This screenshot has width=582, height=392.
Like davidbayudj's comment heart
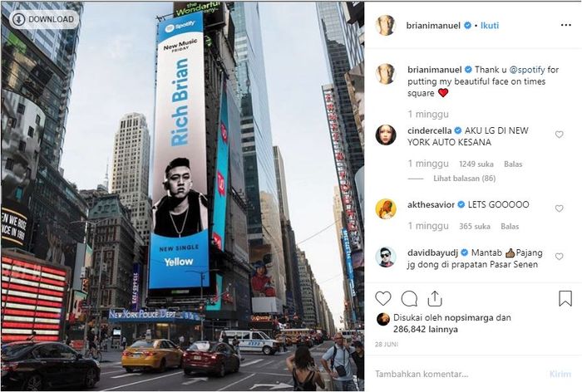point(559,257)
